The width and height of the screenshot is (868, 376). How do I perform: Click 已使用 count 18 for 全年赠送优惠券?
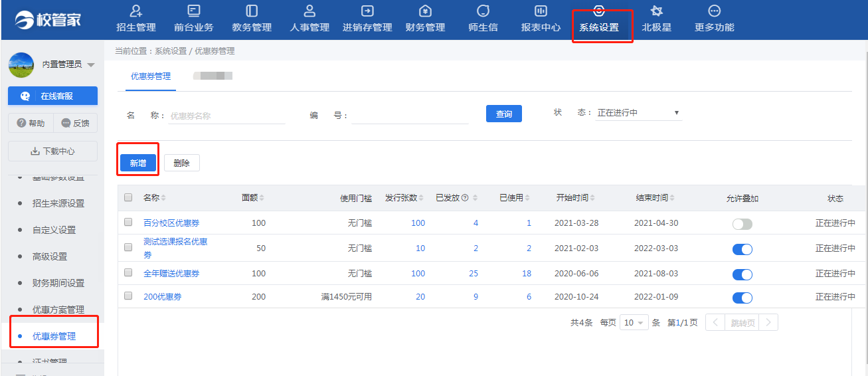click(x=527, y=274)
